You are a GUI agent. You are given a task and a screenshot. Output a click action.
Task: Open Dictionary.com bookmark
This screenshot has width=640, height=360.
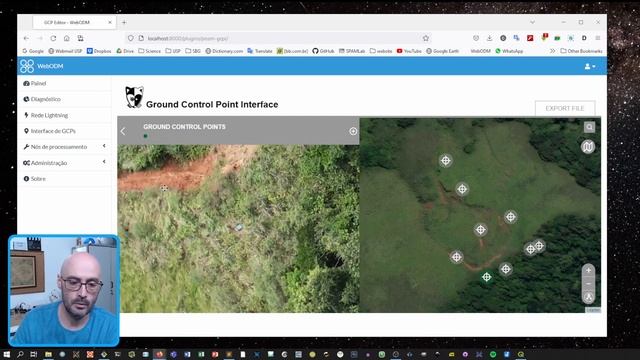pyautogui.click(x=224, y=51)
